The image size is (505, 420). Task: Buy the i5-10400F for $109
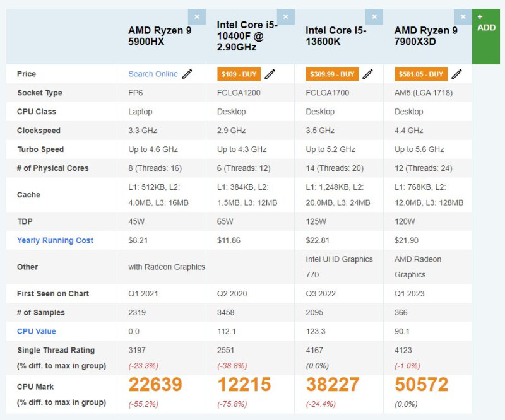coord(239,74)
